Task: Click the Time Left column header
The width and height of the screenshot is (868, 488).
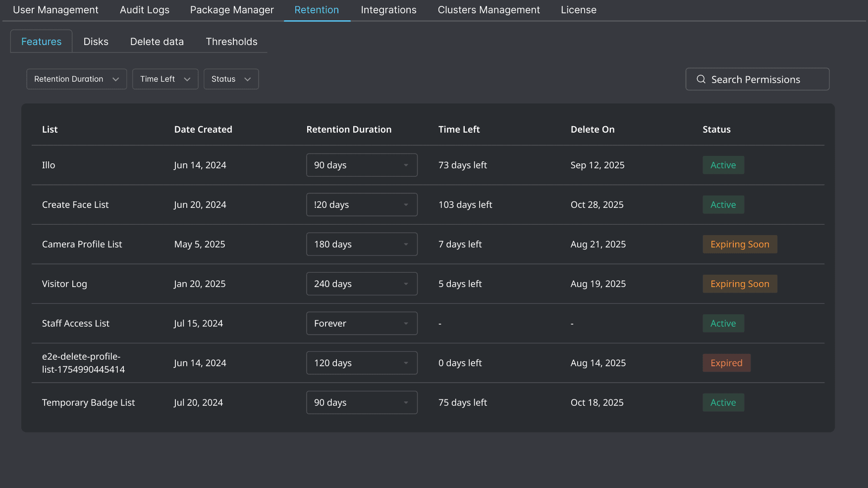Action: point(459,129)
